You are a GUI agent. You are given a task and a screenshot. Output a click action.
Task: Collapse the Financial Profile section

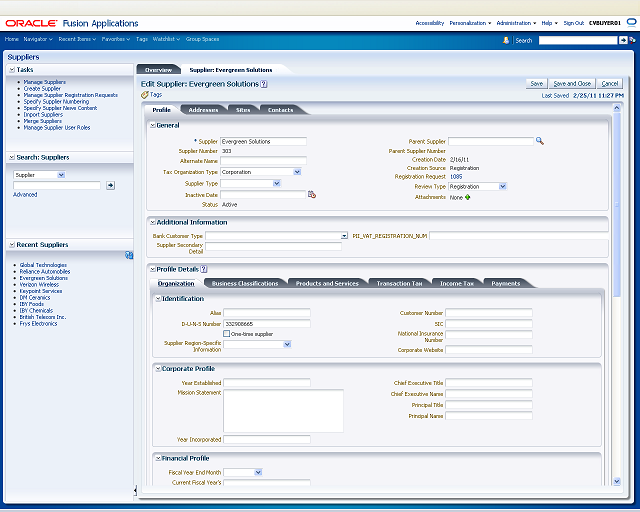pos(158,459)
